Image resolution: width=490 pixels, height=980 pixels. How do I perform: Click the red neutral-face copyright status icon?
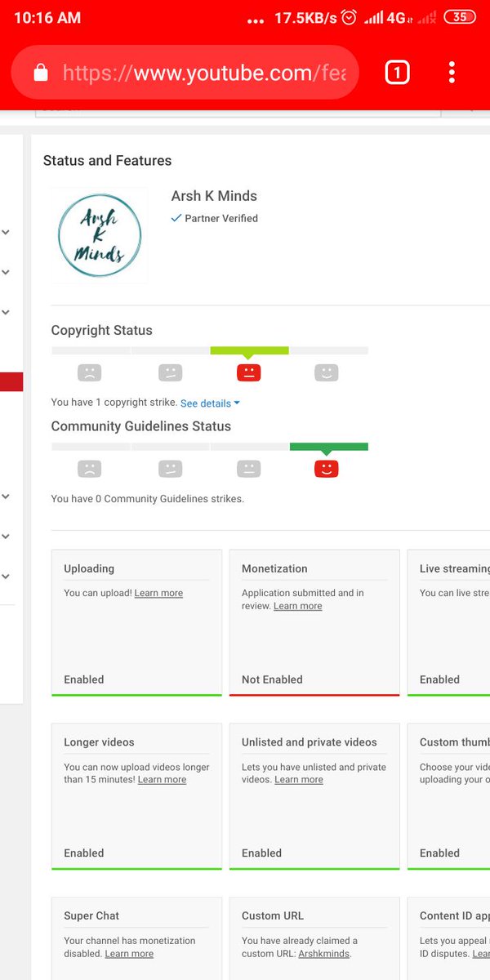[248, 373]
